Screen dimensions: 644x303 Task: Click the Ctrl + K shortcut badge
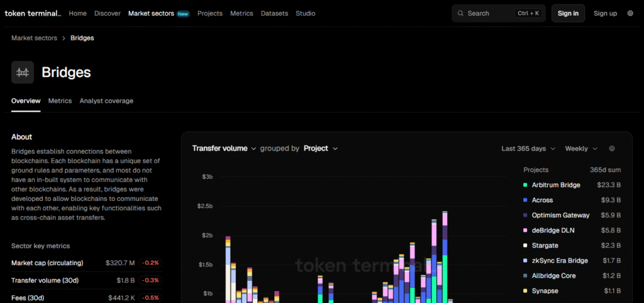(x=528, y=13)
